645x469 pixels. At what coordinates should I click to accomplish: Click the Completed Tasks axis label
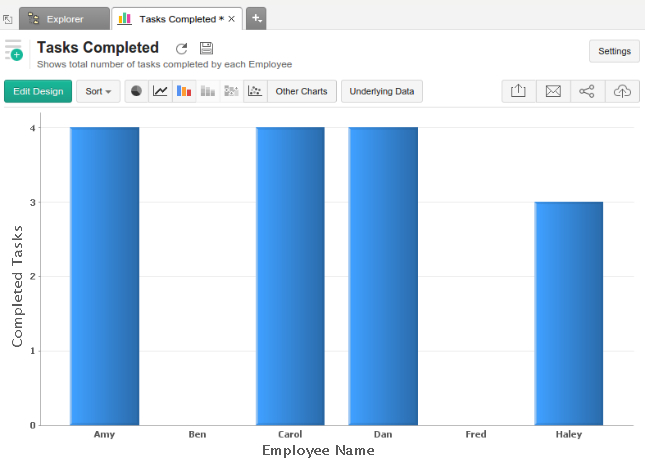coord(17,286)
